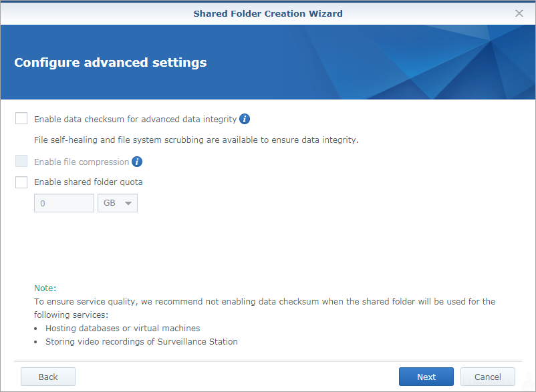This screenshot has width=536, height=392.
Task: Open the GB unit dropdown
Action: tap(118, 203)
